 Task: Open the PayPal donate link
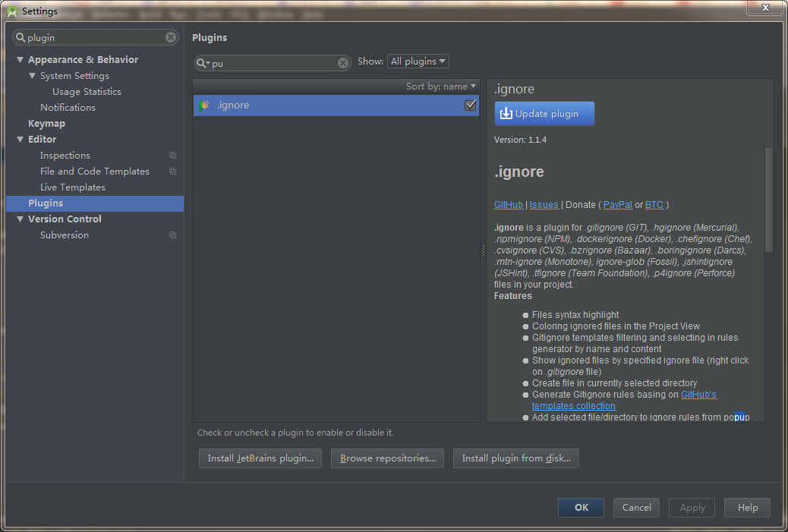pos(618,205)
